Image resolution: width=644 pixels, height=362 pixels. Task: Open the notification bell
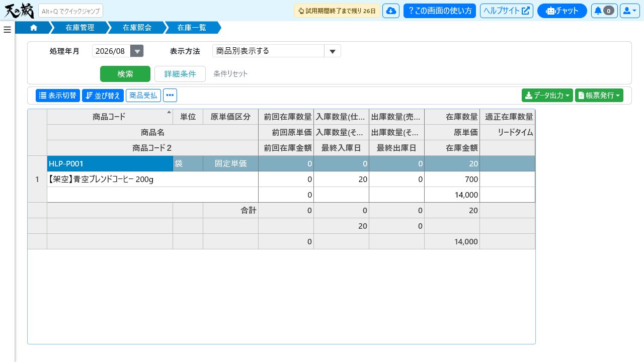(604, 11)
